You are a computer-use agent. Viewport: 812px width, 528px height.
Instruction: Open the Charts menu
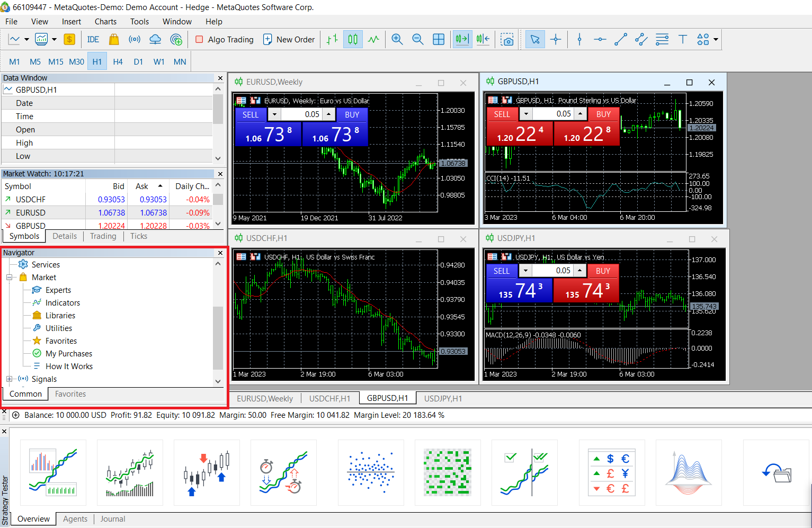point(105,22)
